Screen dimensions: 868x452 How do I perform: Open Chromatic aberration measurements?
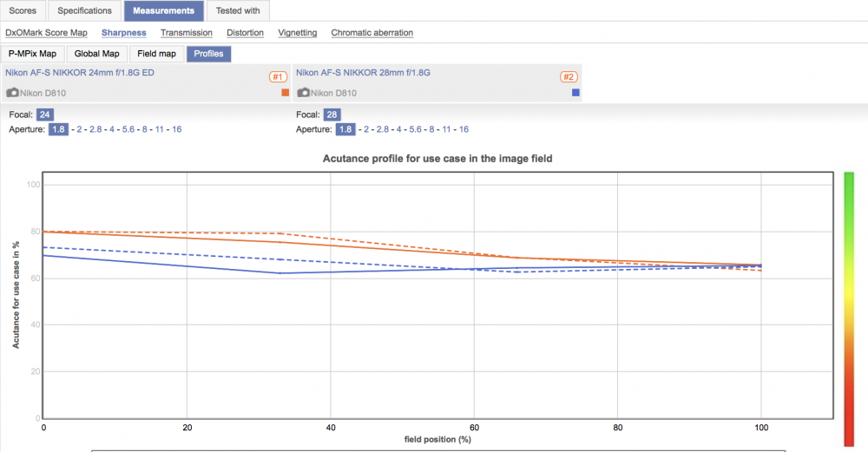click(372, 33)
